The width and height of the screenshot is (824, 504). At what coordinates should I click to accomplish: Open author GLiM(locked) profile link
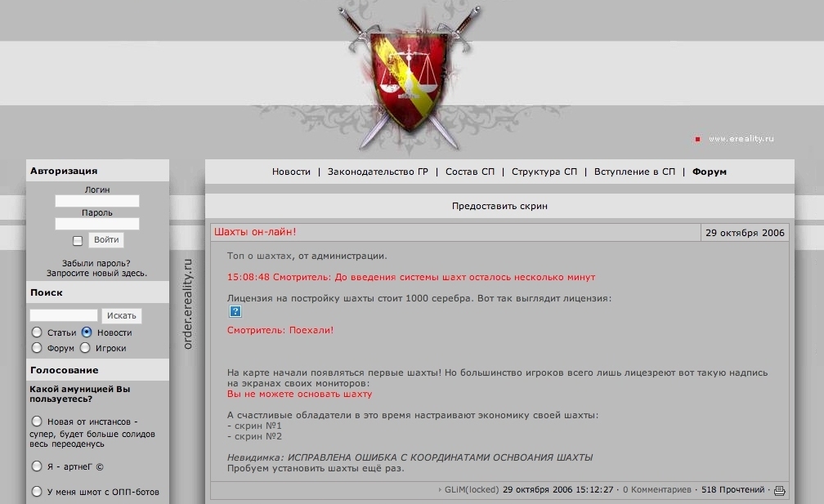(472, 490)
